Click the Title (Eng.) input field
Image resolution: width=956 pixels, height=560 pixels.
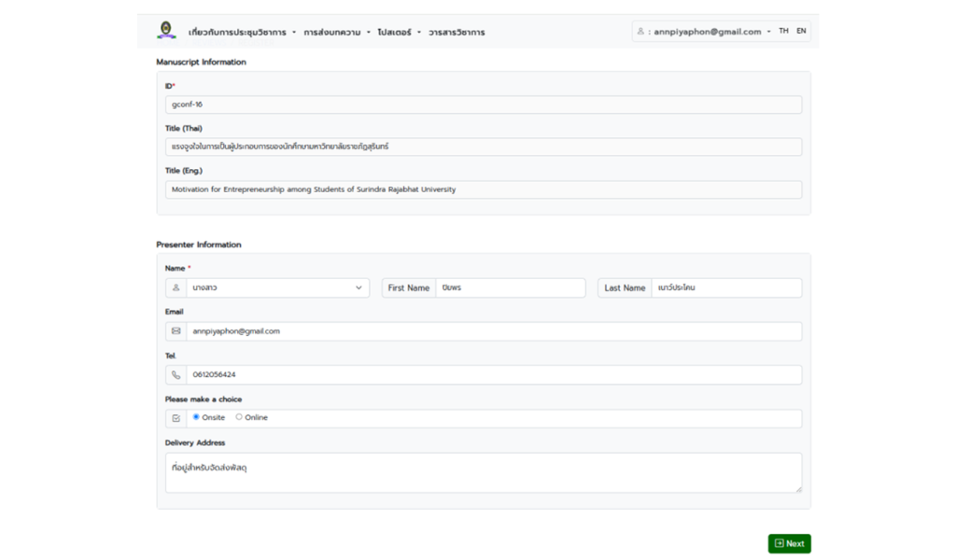[x=484, y=189]
